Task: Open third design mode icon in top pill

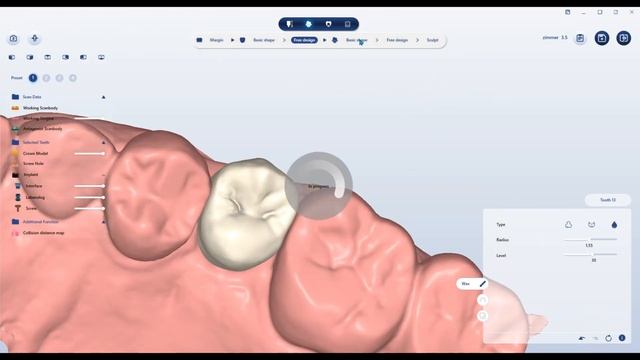Action: point(328,24)
